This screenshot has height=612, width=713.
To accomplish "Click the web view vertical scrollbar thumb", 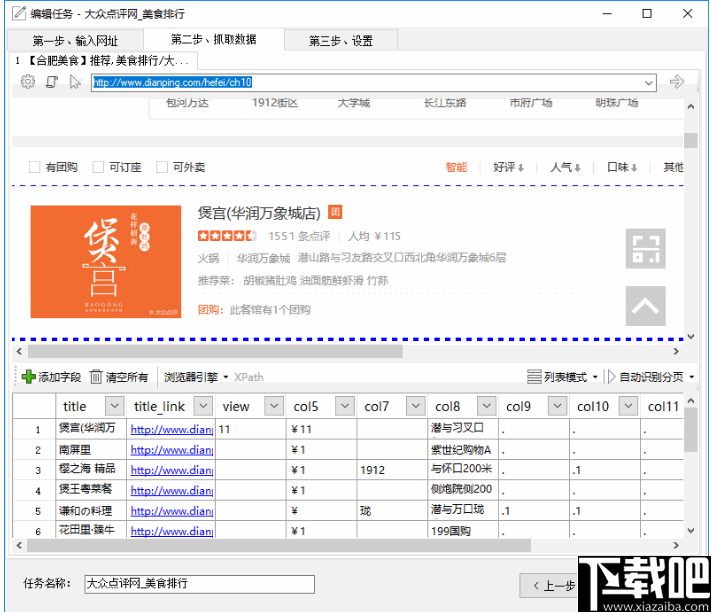I will click(690, 140).
